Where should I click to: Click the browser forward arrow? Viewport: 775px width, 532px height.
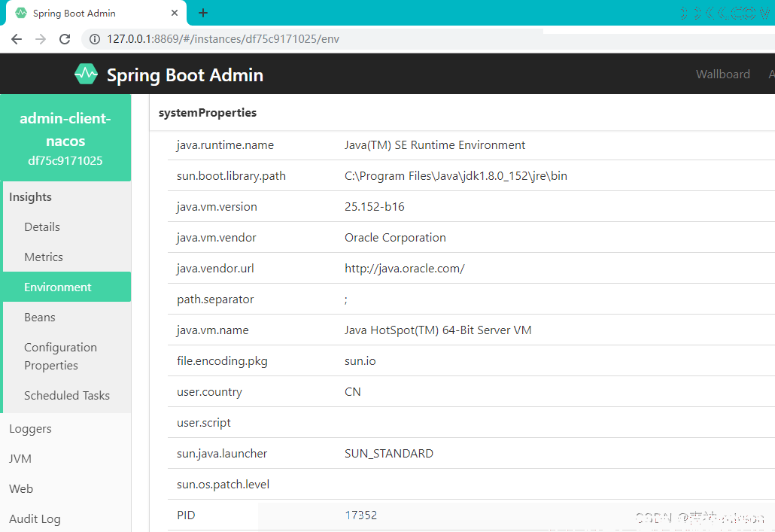pos(41,39)
